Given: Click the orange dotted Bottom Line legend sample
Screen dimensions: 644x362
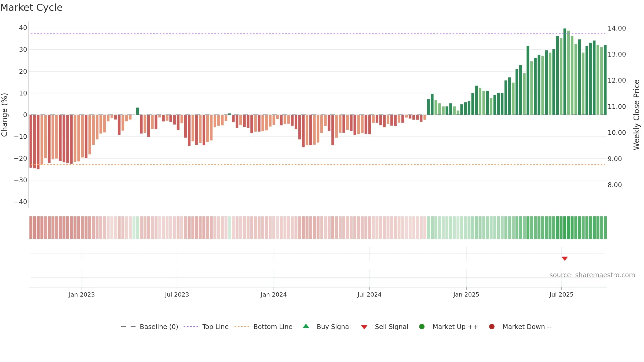Looking at the screenshot, I should point(242,327).
